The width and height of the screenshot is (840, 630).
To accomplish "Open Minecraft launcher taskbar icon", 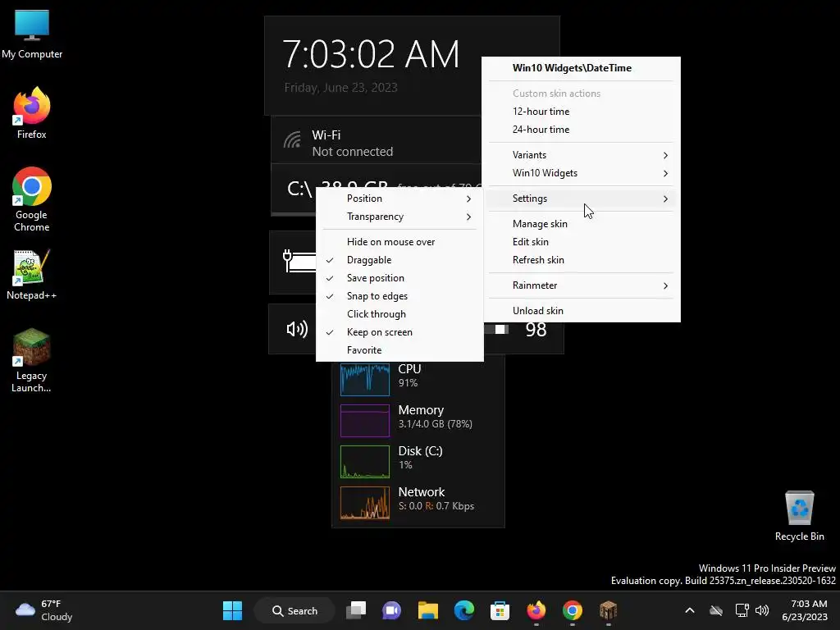I will click(x=608, y=610).
